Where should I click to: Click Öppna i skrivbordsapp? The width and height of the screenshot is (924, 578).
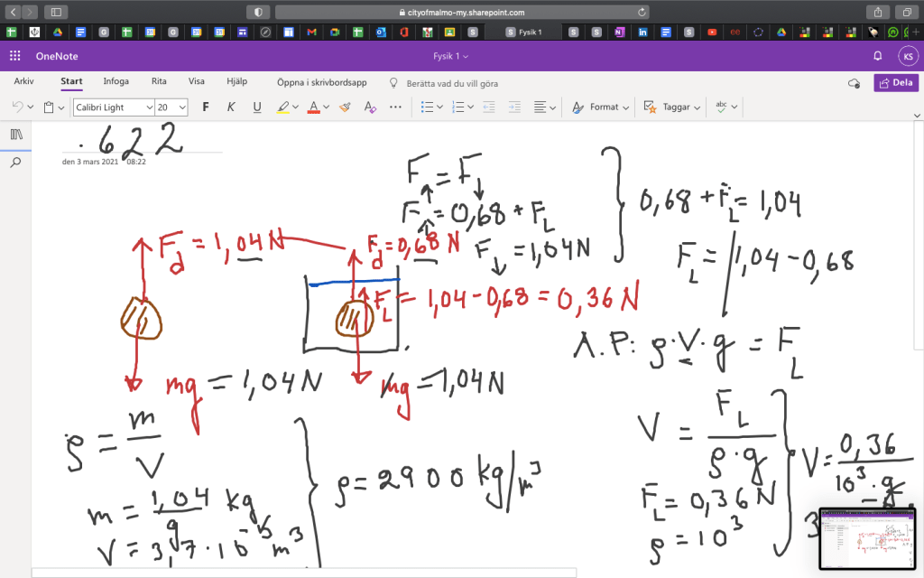pyautogui.click(x=321, y=82)
